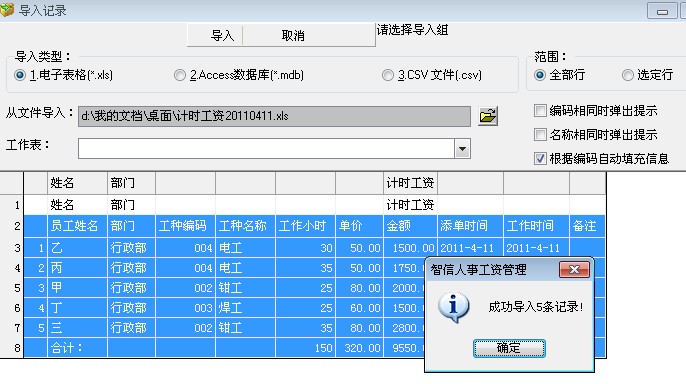Click the 合计： cell in row 8
The height and width of the screenshot is (384, 686).
click(x=77, y=348)
